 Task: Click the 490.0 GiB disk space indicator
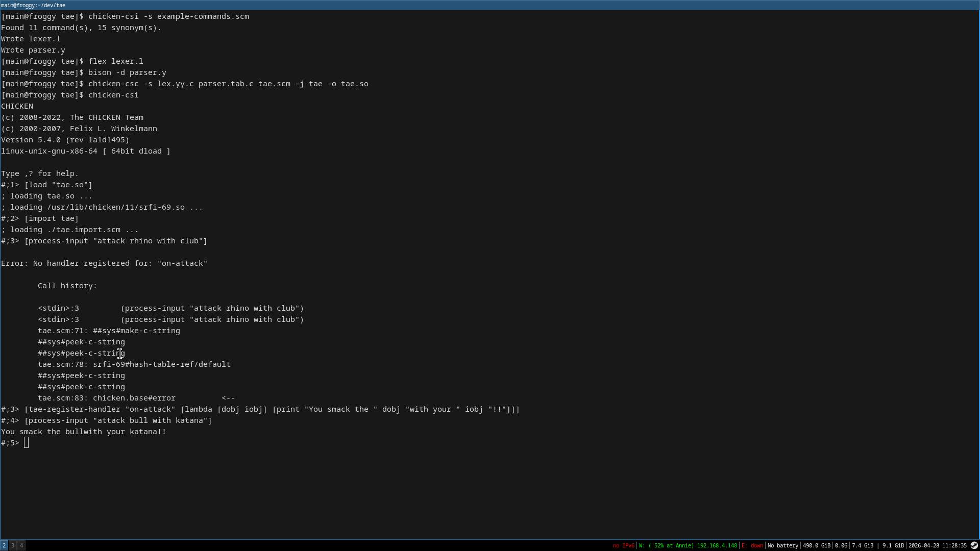[816, 545]
